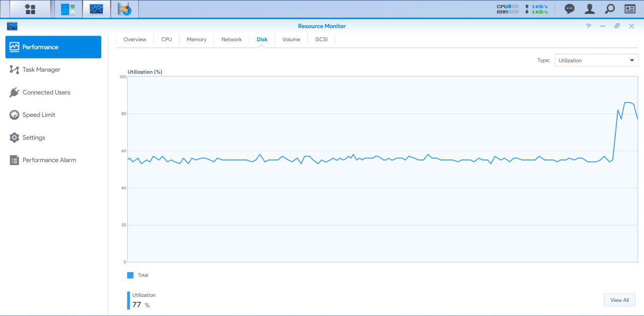Open the Network tab

tap(231, 39)
